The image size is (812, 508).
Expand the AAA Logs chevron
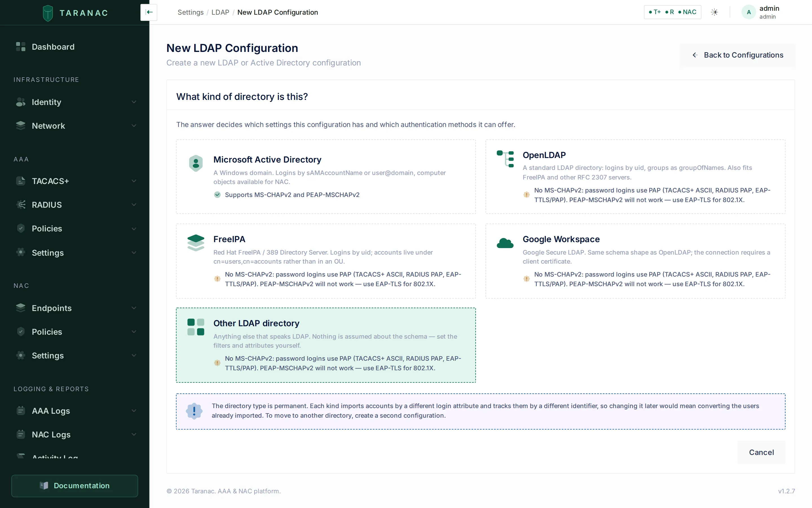[x=134, y=411]
